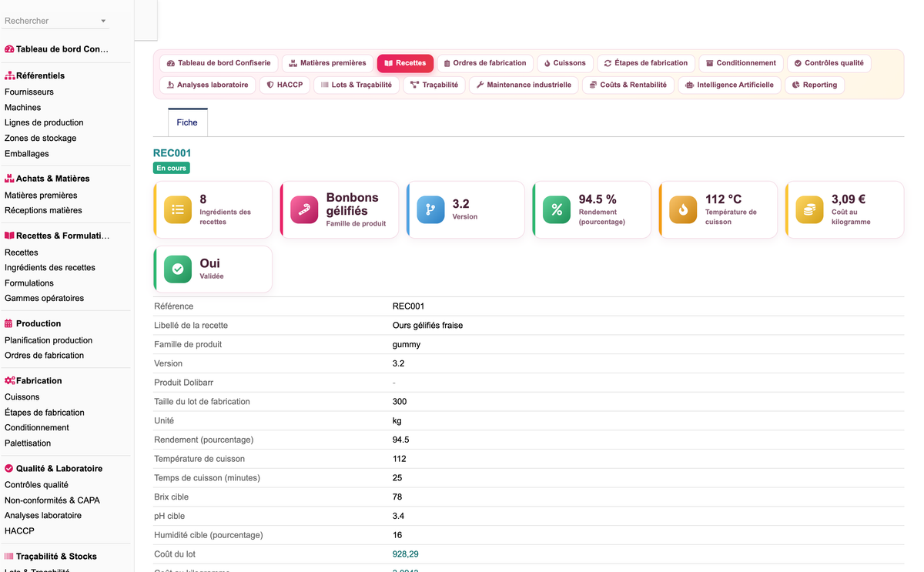Image resolution: width=924 pixels, height=572 pixels.
Task: Open Recettes sidebar link
Action: coord(22,253)
